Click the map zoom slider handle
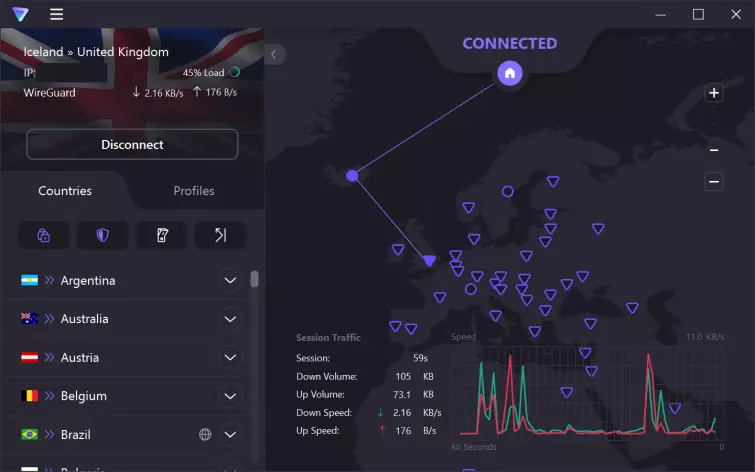This screenshot has width=755, height=472. click(714, 150)
